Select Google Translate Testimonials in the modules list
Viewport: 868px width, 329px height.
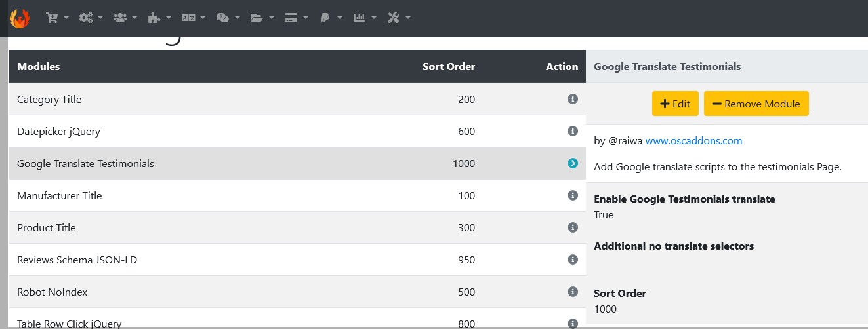pyautogui.click(x=85, y=164)
